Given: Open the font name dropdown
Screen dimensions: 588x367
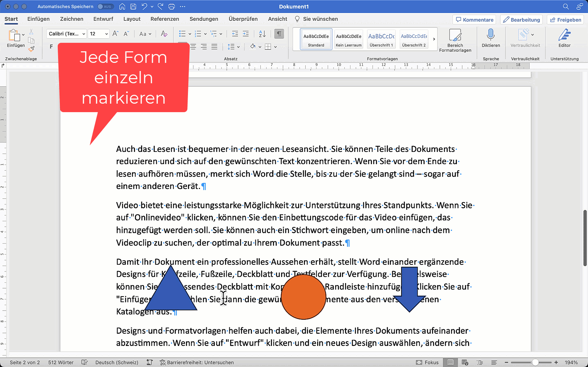Looking at the screenshot, I should pos(84,34).
